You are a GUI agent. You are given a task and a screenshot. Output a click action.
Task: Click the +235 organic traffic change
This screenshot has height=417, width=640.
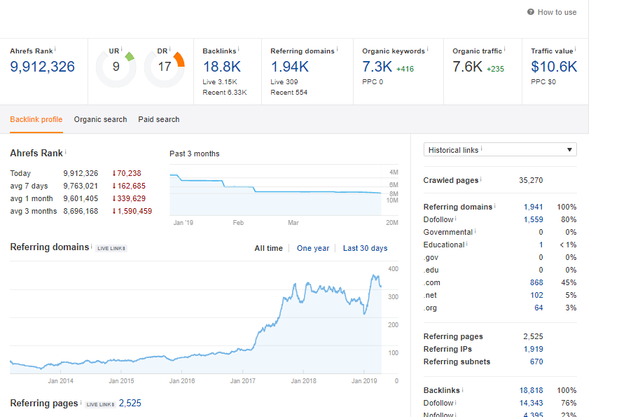[x=495, y=69]
